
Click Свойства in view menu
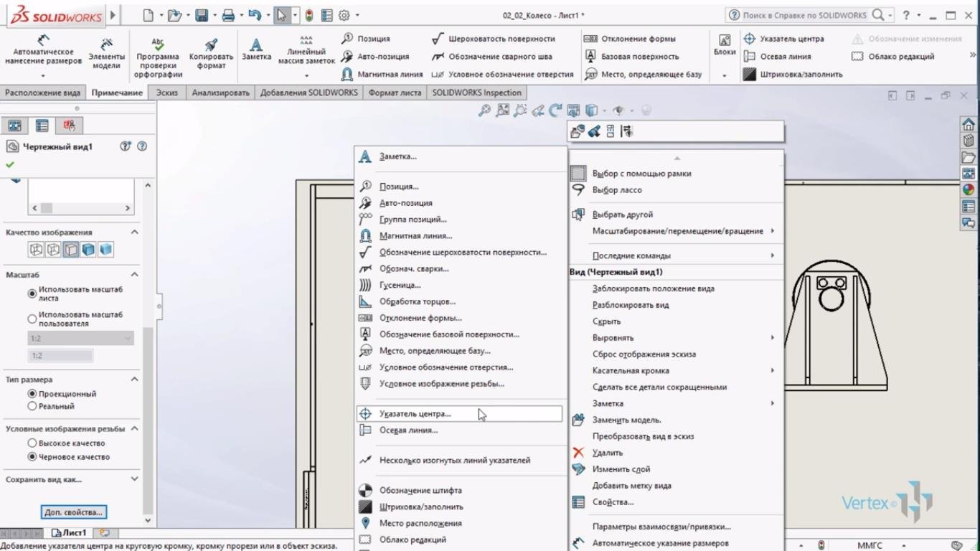(613, 502)
